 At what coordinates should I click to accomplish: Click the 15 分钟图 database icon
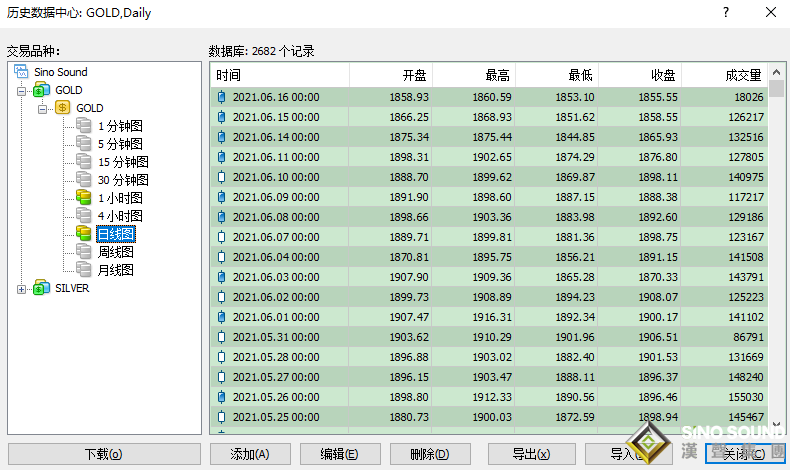84,162
